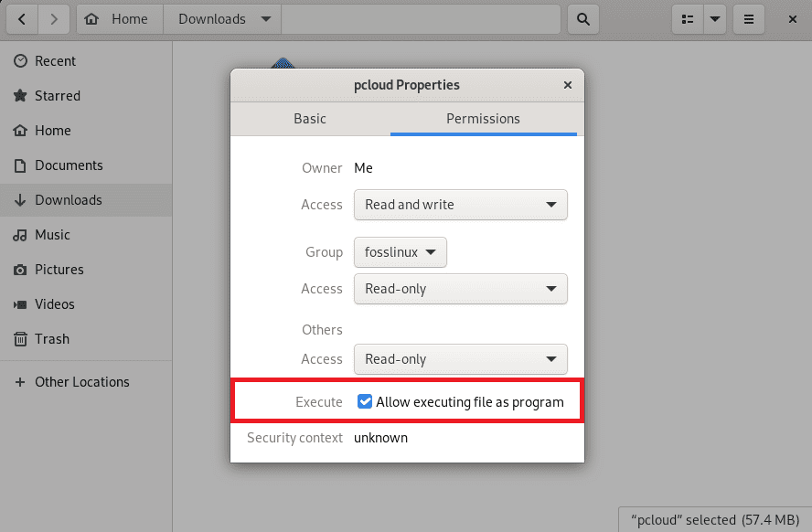The height and width of the screenshot is (532, 812).
Task: Open Documents in the sidebar
Action: coord(86,165)
